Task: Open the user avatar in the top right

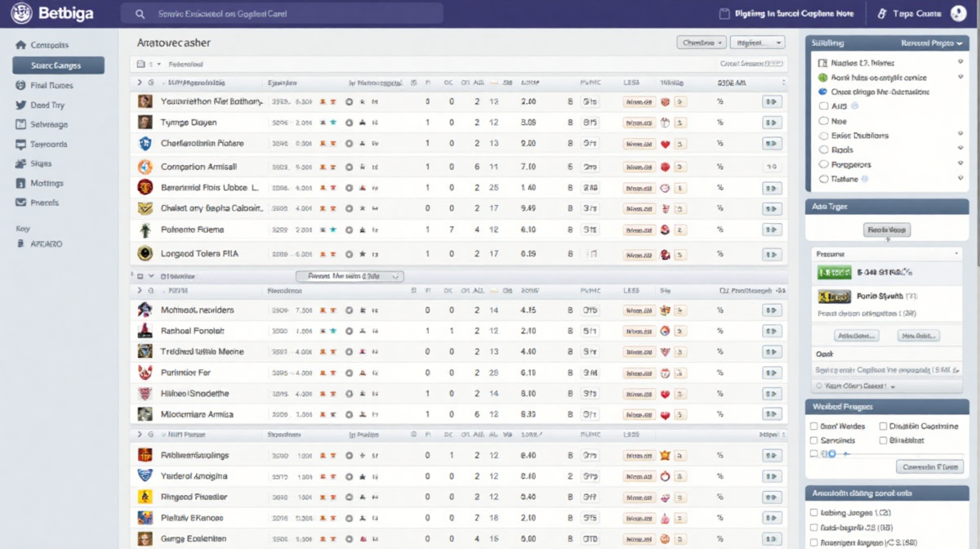Action: coord(958,13)
